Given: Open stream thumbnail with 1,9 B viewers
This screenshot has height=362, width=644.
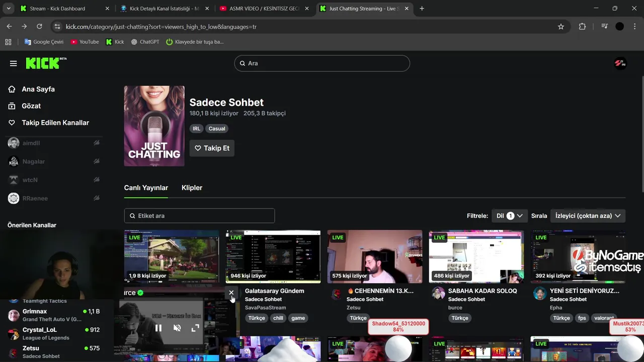Looking at the screenshot, I should coord(172,256).
